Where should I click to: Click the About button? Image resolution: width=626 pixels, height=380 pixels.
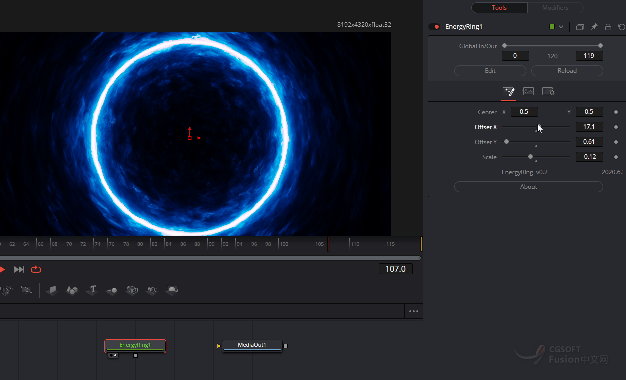pyautogui.click(x=528, y=187)
